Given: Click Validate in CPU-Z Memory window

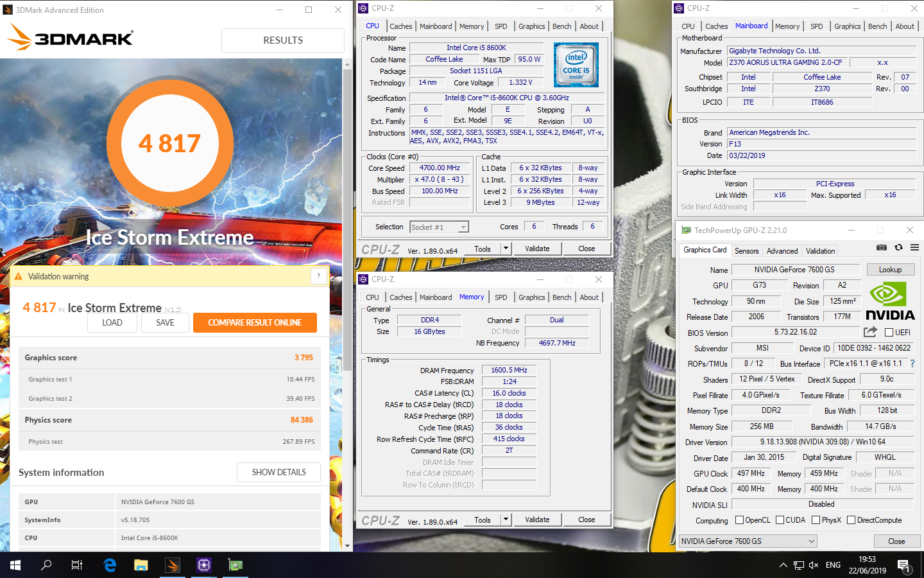Looking at the screenshot, I should 537,520.
